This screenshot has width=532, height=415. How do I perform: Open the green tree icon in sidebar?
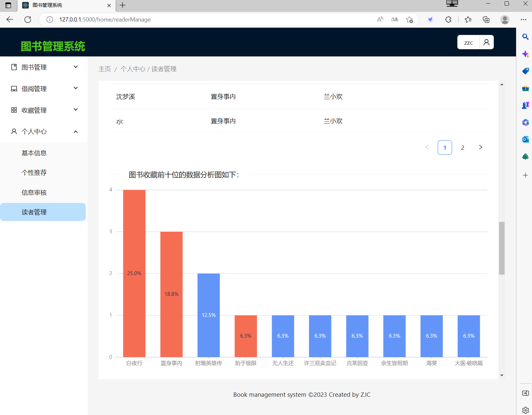point(525,157)
